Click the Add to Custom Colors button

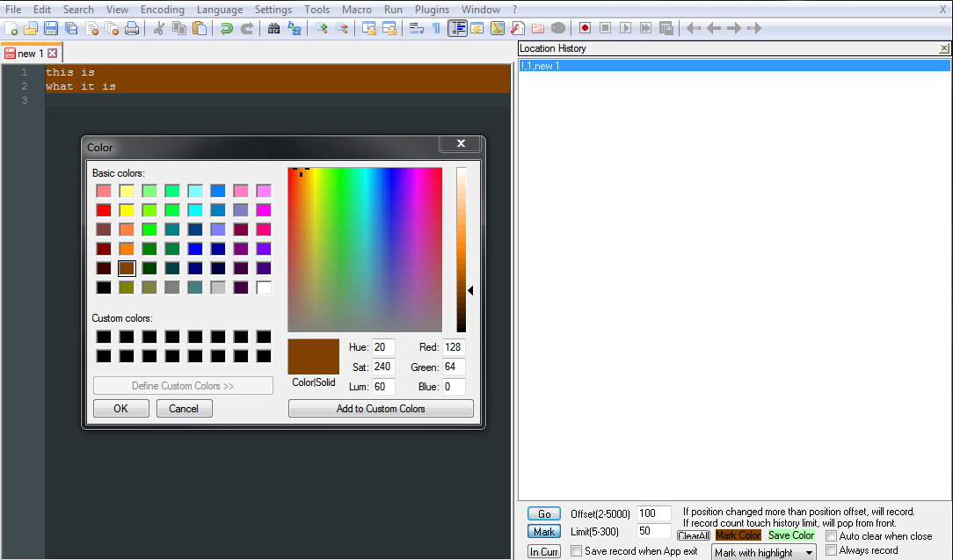[381, 409]
